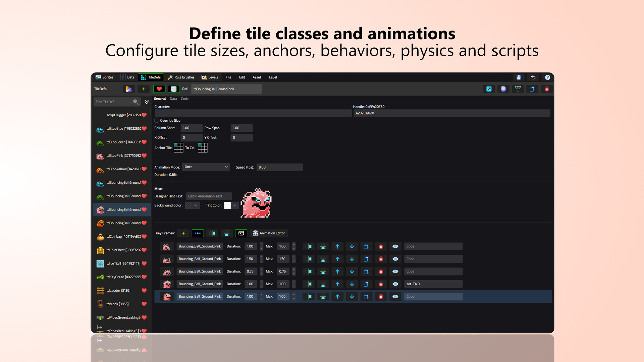This screenshot has height=362, width=644.
Task: Toggle the red heart favorites filter button
Action: (159, 89)
